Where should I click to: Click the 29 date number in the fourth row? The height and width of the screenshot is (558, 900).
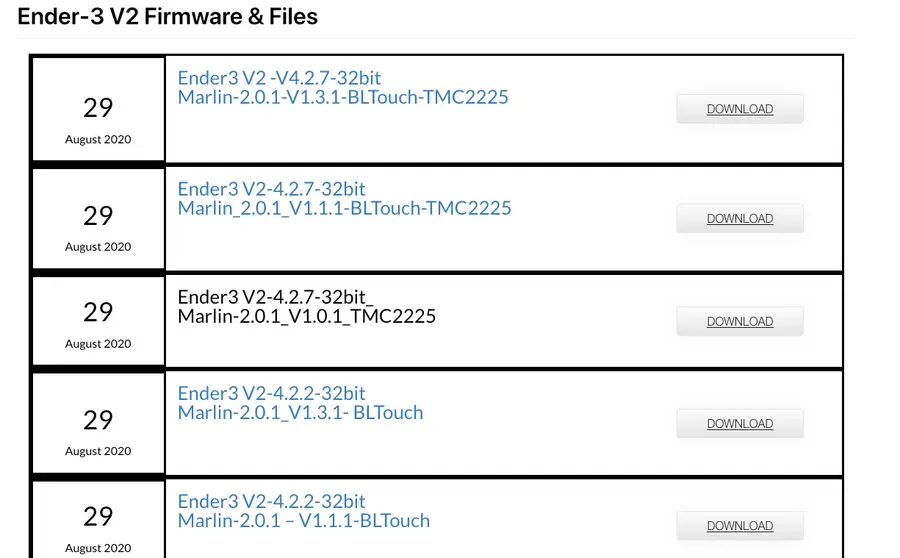(98, 420)
